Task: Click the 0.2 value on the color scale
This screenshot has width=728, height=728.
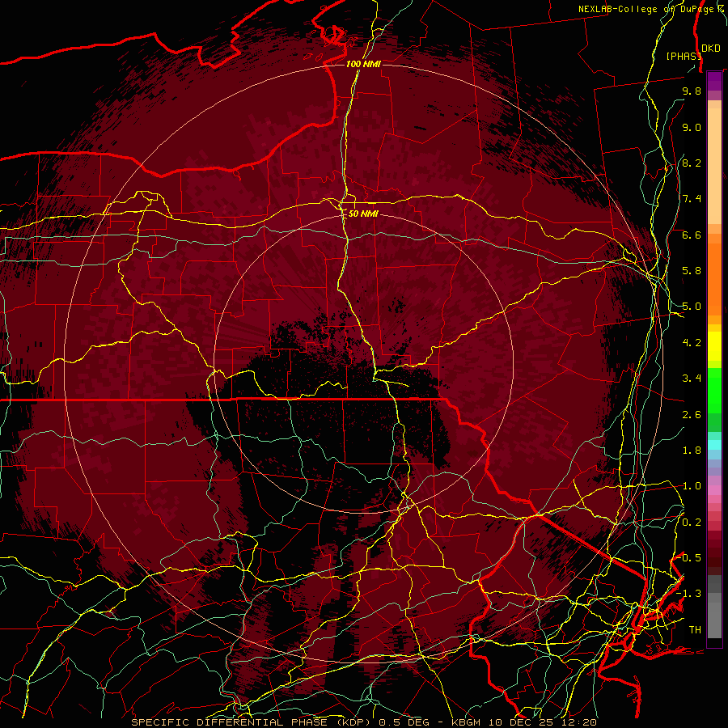Action: pos(692,522)
